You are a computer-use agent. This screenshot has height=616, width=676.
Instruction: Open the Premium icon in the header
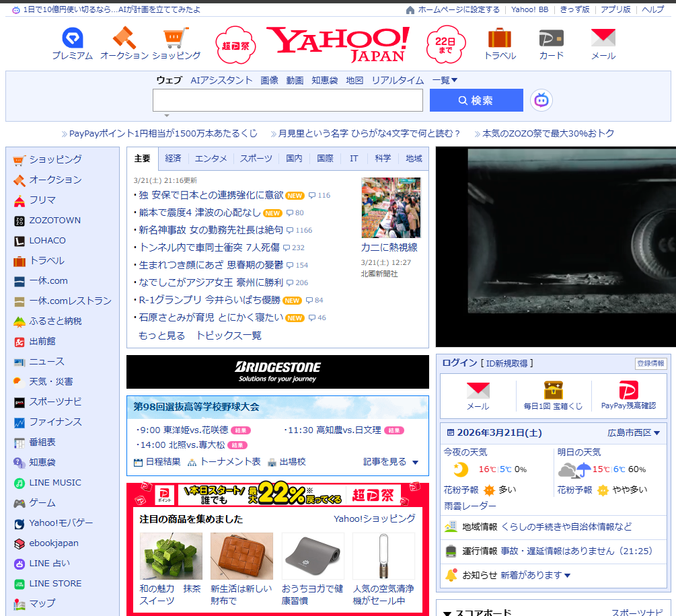pos(72,39)
